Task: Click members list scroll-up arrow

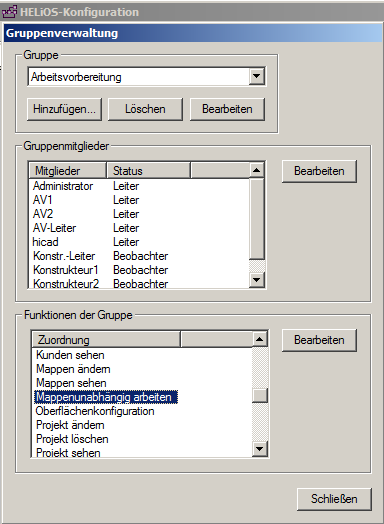Action: point(256,170)
